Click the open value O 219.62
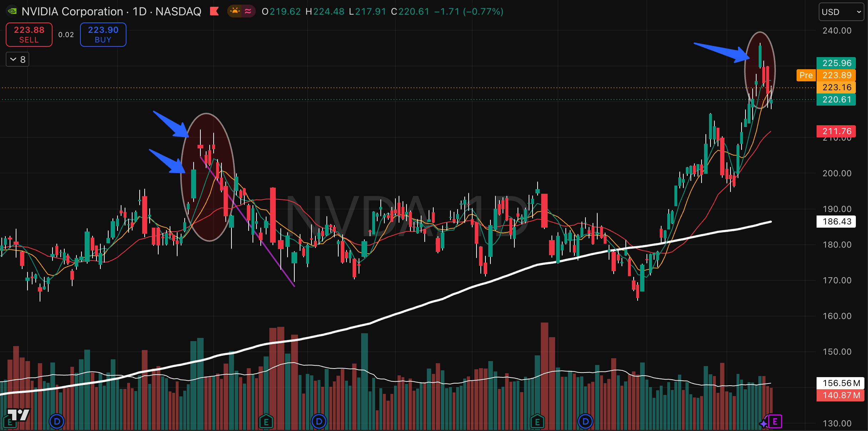Viewport: 868px width, 431px height. pyautogui.click(x=281, y=11)
